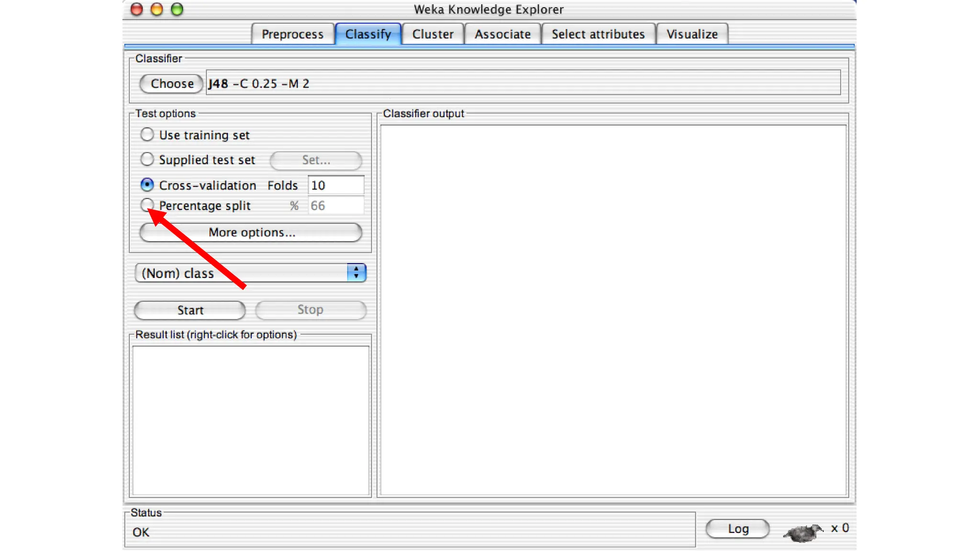The image size is (980, 551).
Task: Select the Use training set option
Action: 147,135
